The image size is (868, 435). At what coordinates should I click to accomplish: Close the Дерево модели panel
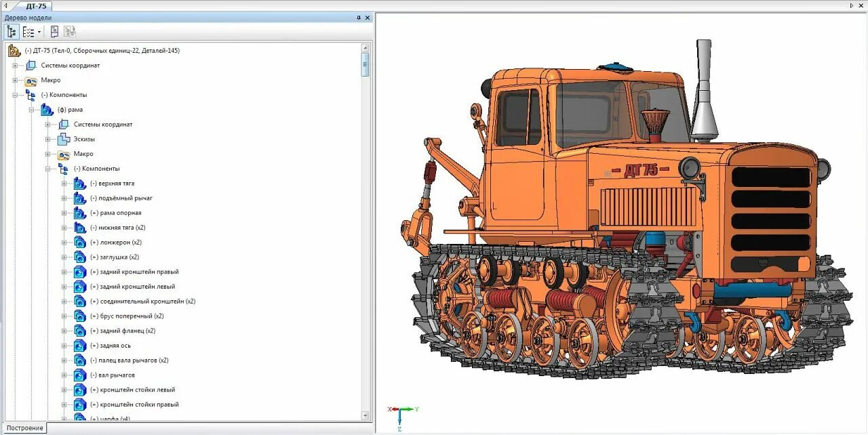pyautogui.click(x=367, y=18)
